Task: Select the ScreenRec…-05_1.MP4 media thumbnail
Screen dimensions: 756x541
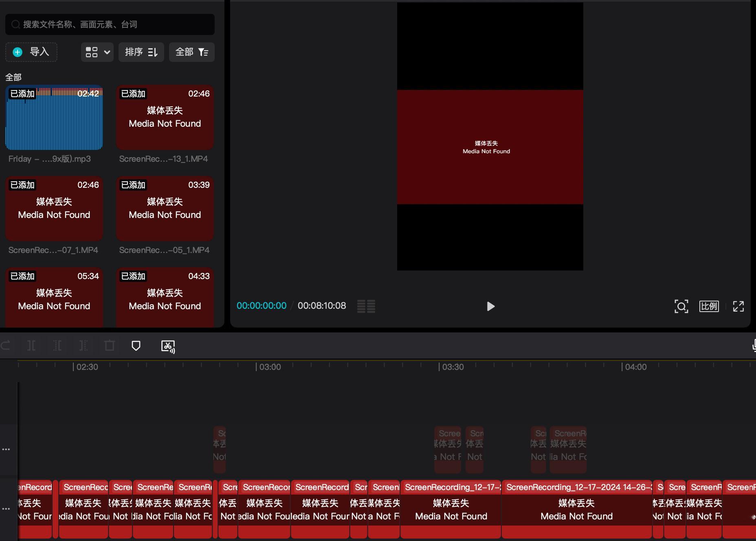Action: pyautogui.click(x=165, y=209)
